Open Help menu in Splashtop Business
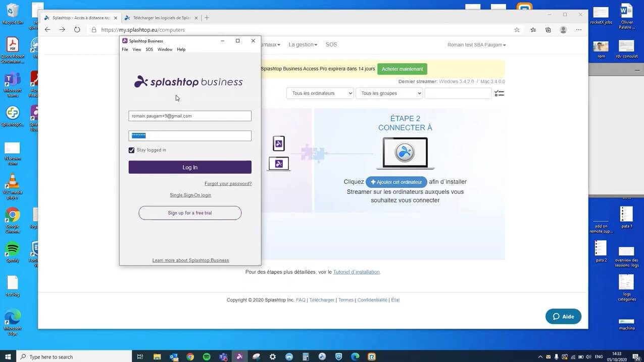The height and width of the screenshot is (362, 644). click(181, 49)
